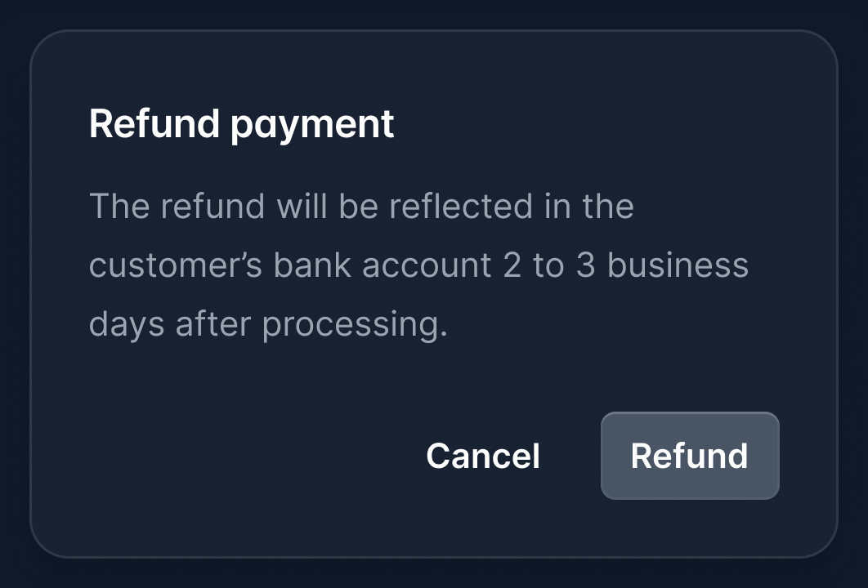Click the line beginning with "customer's bank"
The image size is (868, 588).
pos(418,265)
